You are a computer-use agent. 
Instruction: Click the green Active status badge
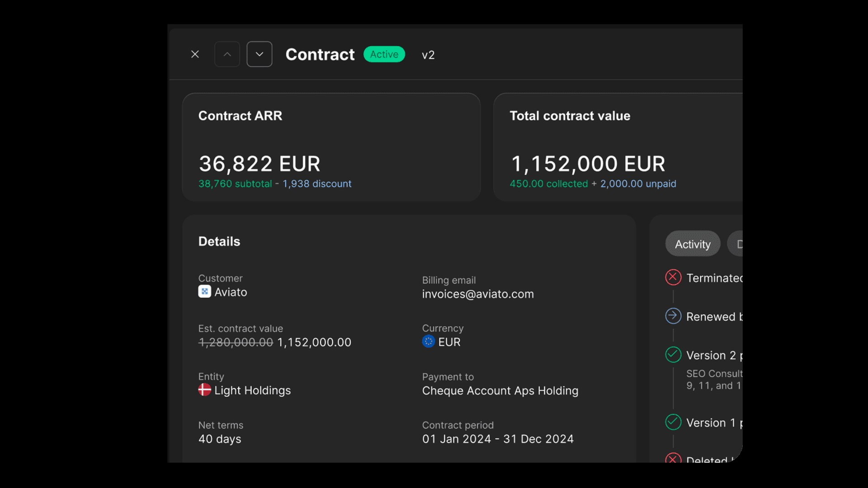tap(384, 54)
